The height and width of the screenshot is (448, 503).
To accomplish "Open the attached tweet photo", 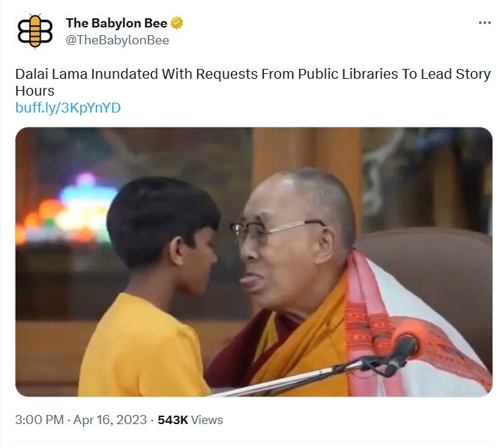I will pyautogui.click(x=254, y=262).
